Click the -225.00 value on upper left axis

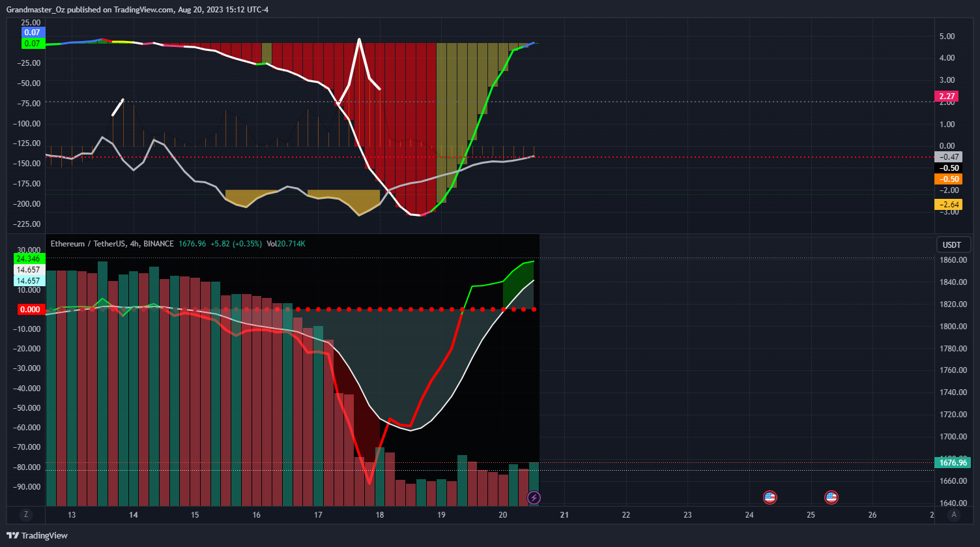tap(28, 224)
